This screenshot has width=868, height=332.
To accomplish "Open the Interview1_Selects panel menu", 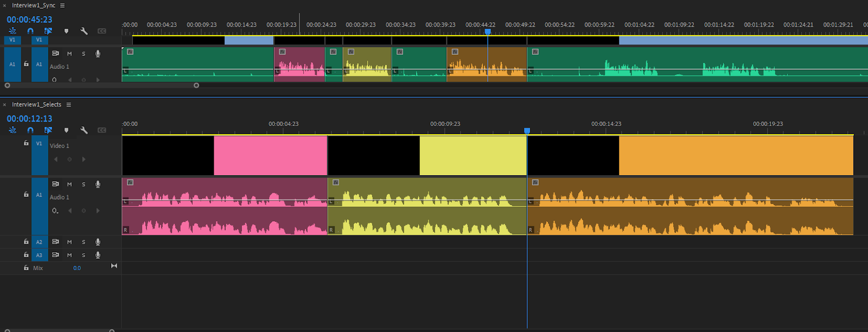I will 69,105.
